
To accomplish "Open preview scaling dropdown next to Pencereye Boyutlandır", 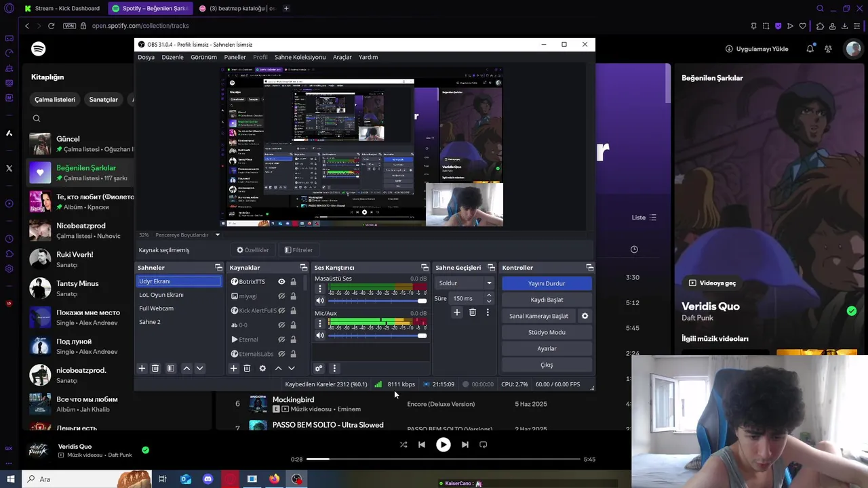I will pos(217,235).
